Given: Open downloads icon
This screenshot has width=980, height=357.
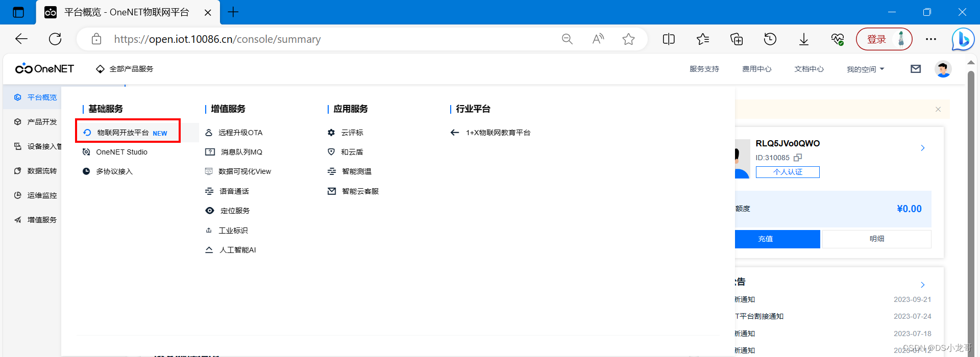Looking at the screenshot, I should [804, 39].
